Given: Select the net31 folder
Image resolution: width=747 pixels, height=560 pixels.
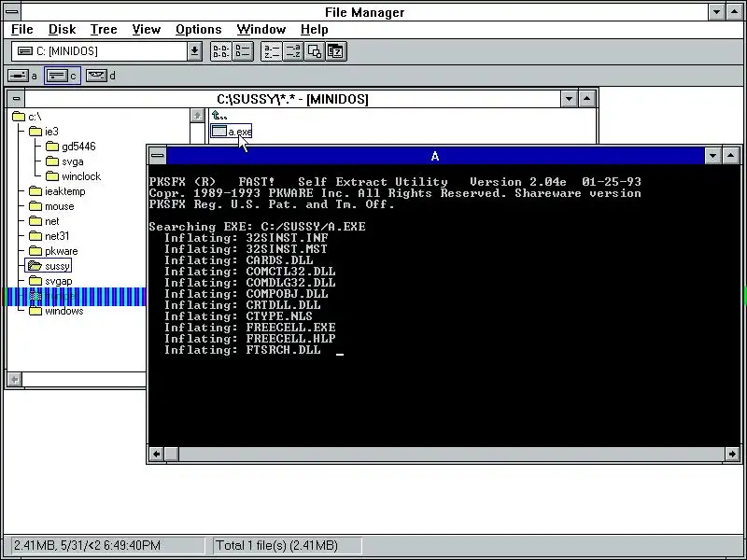Looking at the screenshot, I should pos(49,236).
